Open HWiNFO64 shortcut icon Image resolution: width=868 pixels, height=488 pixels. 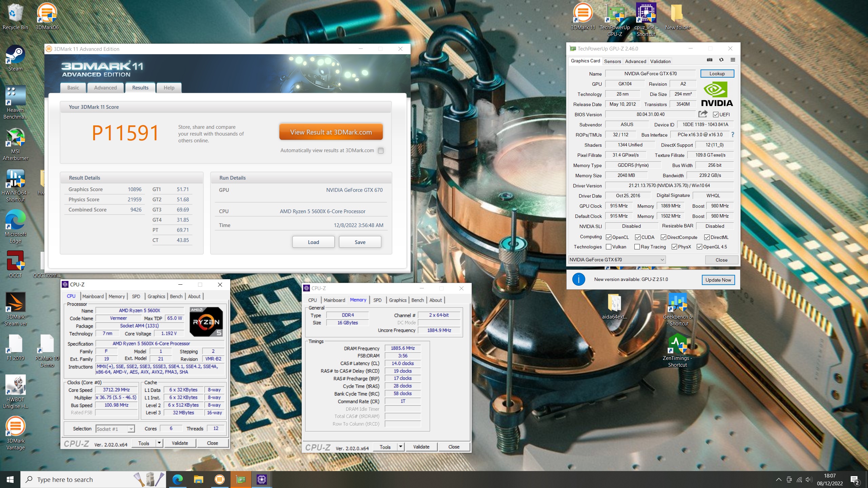tap(15, 186)
